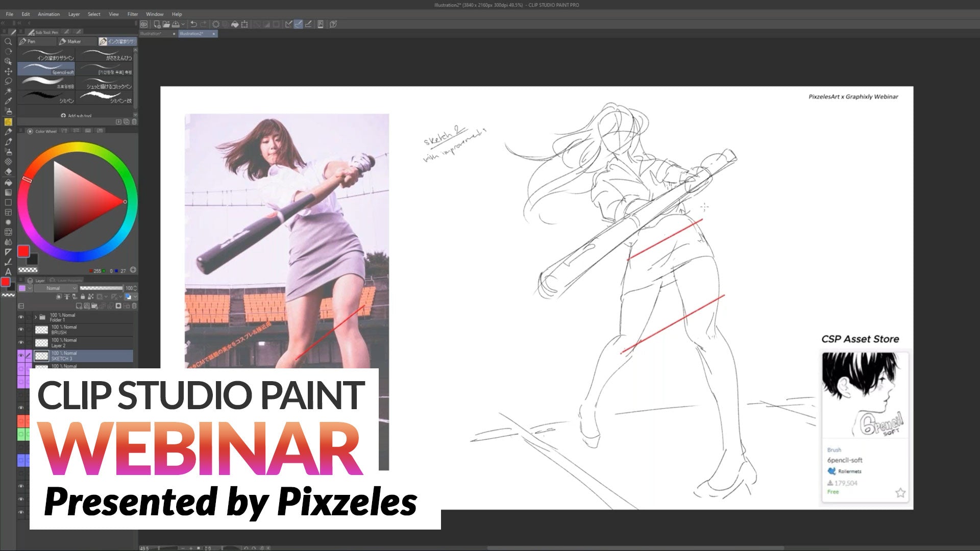Click the Lasso selection tool
The height and width of the screenshot is (551, 980).
(x=8, y=82)
